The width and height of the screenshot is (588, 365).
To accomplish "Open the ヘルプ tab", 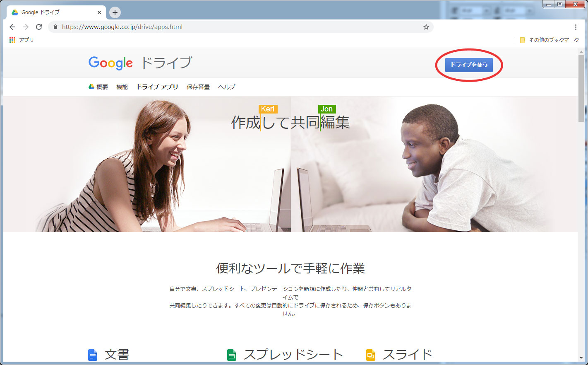I will pyautogui.click(x=227, y=87).
